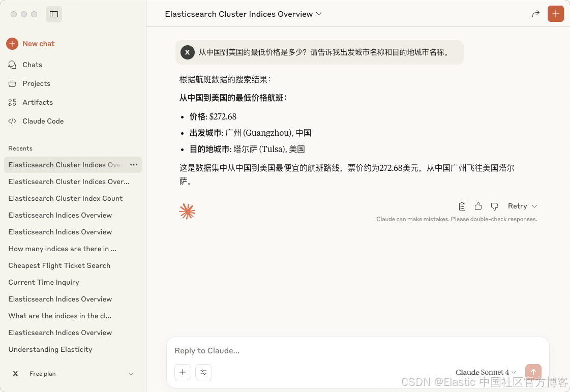Click the Chats speech bubble icon
Viewport: 570px width, 392px height.
click(x=12, y=65)
